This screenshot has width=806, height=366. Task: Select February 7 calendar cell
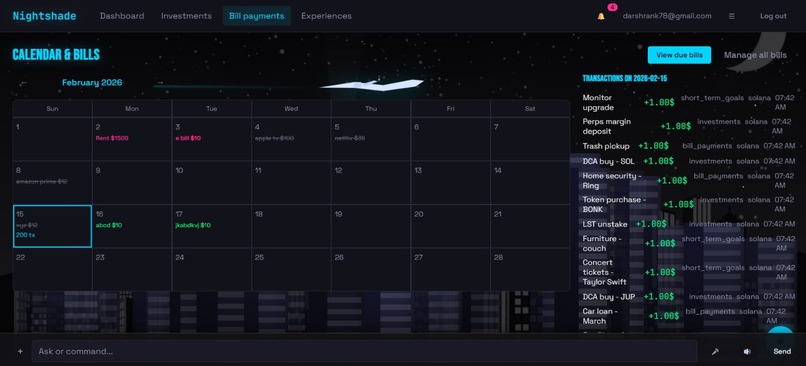tap(530, 139)
